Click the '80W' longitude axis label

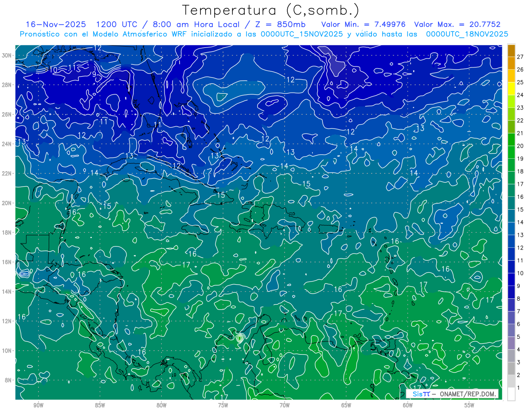pos(162,405)
